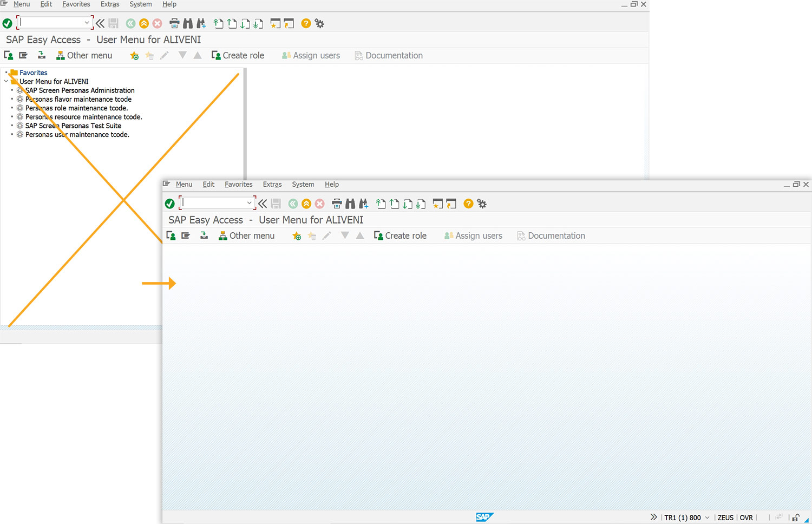Click Create role button in front window
Viewport: 812px width, 524px height.
[400, 235]
